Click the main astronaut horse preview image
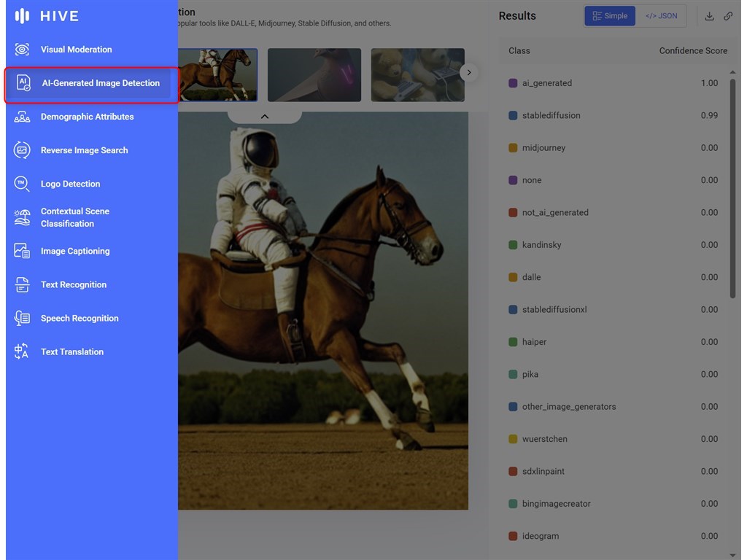The image size is (747, 560). click(323, 311)
